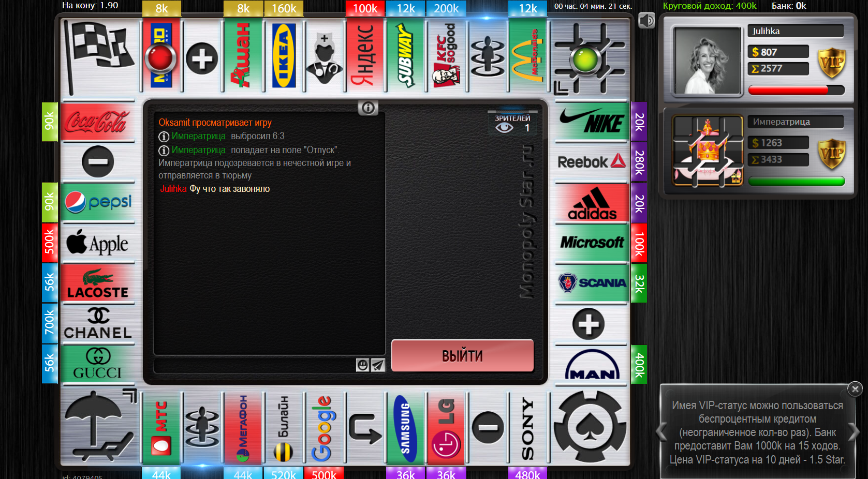Screen dimensions: 868x479
Task: Select the Sony board cell
Action: [527, 428]
